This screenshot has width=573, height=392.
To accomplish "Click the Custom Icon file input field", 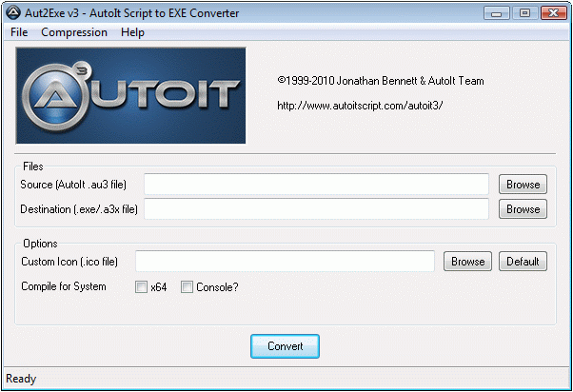I will pos(285,261).
